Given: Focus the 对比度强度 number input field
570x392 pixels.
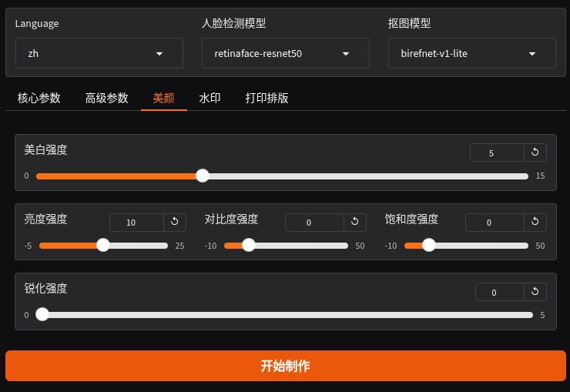Looking at the screenshot, I should pyautogui.click(x=314, y=223).
